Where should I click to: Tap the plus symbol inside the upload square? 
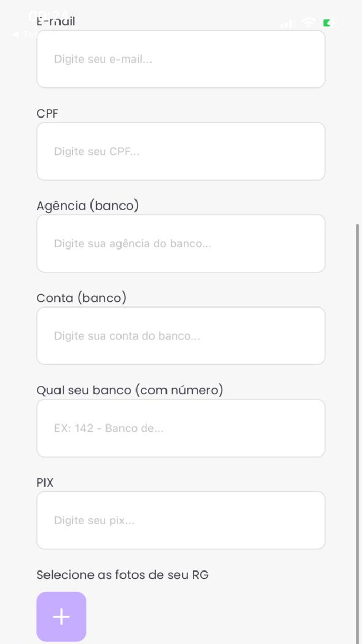point(61,616)
